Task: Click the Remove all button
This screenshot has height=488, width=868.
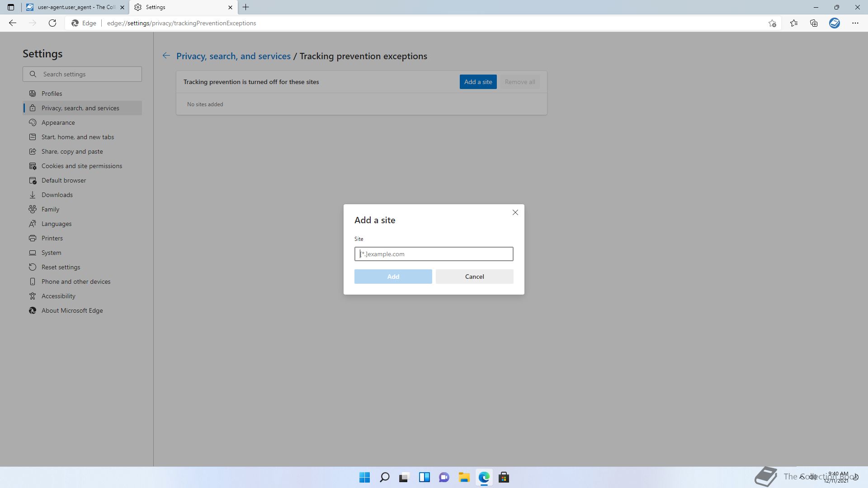Action: coord(520,82)
